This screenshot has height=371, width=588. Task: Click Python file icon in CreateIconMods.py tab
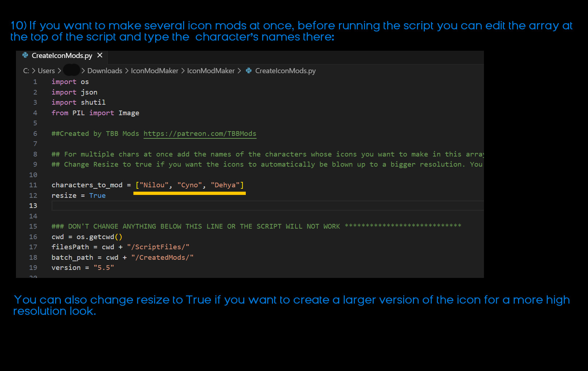[25, 55]
